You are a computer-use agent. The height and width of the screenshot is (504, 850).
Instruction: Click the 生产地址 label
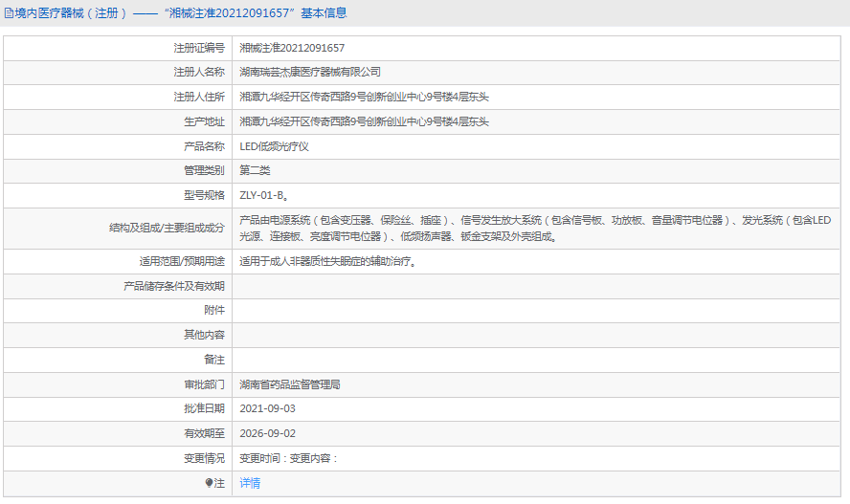tap(204, 121)
